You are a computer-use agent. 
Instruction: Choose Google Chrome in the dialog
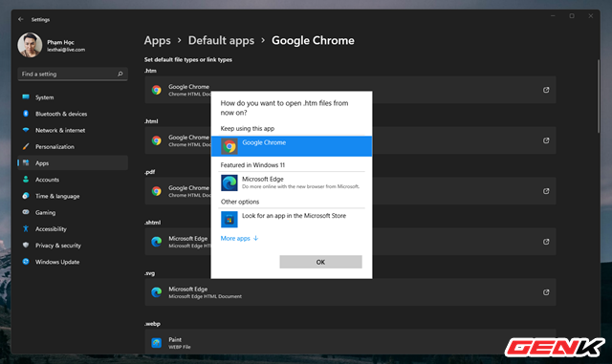point(292,146)
